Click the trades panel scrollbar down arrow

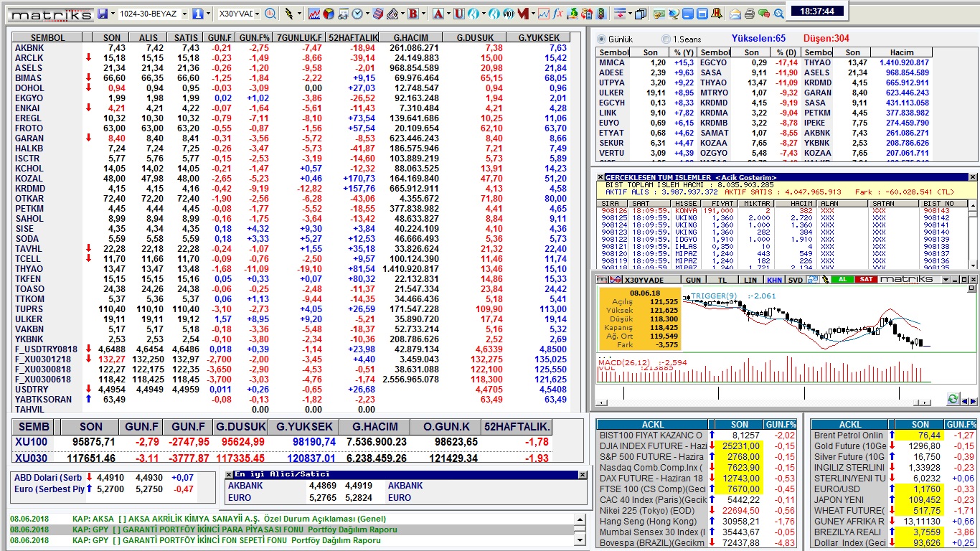(x=974, y=265)
